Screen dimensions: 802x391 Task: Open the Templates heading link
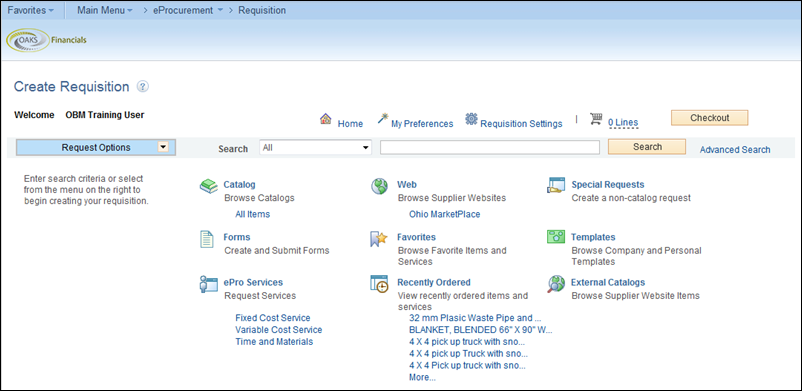[593, 237]
